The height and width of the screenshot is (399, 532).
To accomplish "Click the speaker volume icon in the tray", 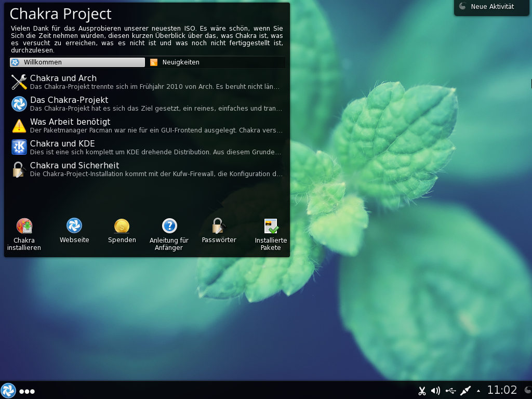I will tap(435, 391).
